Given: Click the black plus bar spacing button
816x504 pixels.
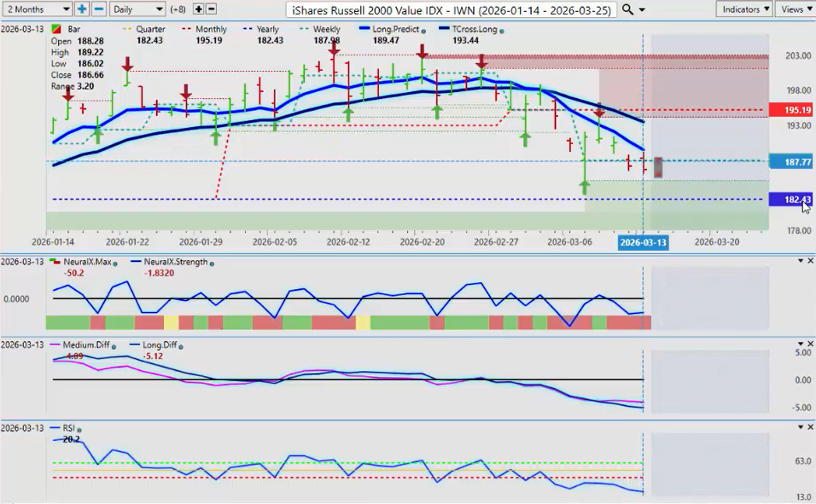Looking at the screenshot, I should tap(198, 9).
